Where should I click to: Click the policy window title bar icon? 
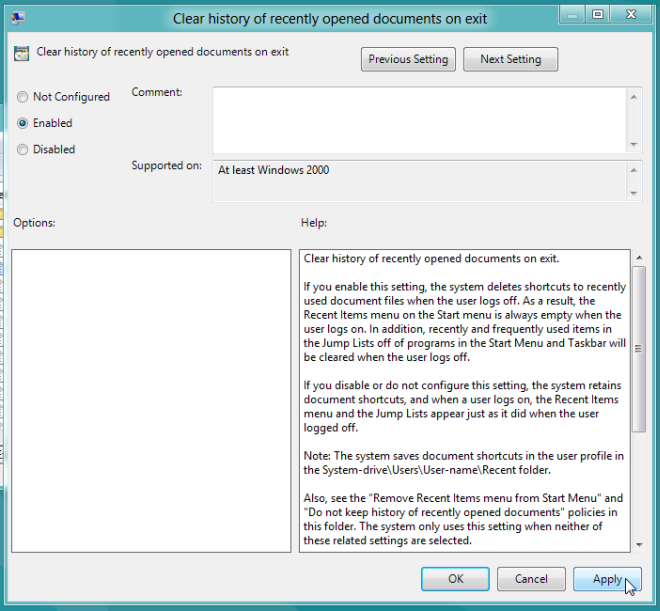tap(18, 18)
